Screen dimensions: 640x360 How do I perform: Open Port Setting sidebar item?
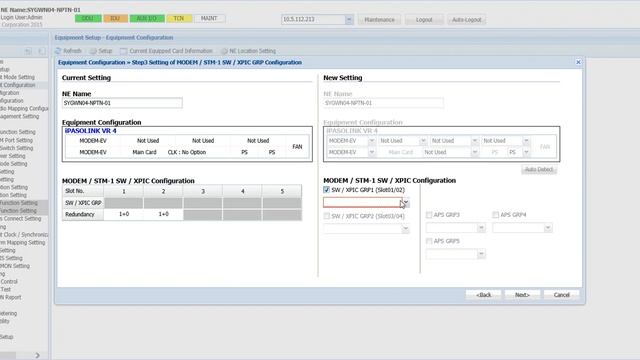[17, 140]
